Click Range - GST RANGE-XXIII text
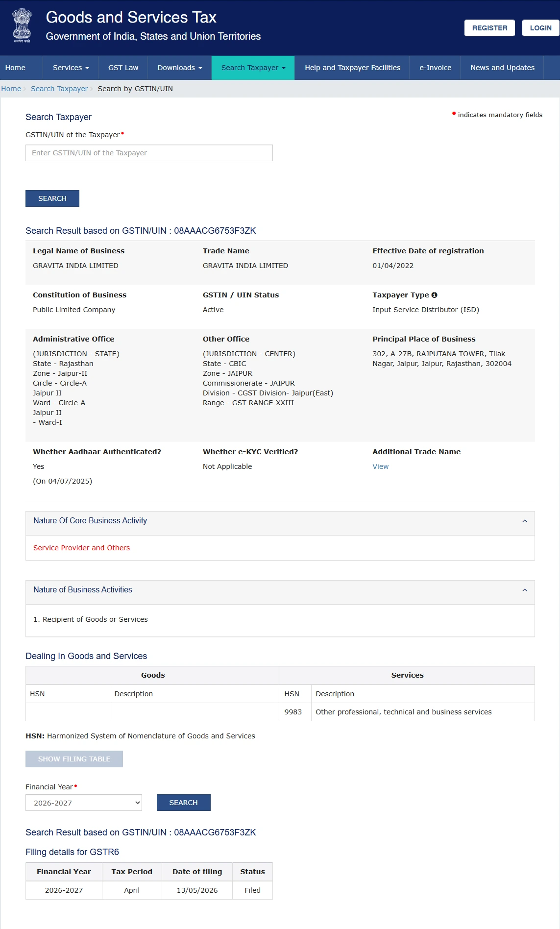 tap(248, 403)
